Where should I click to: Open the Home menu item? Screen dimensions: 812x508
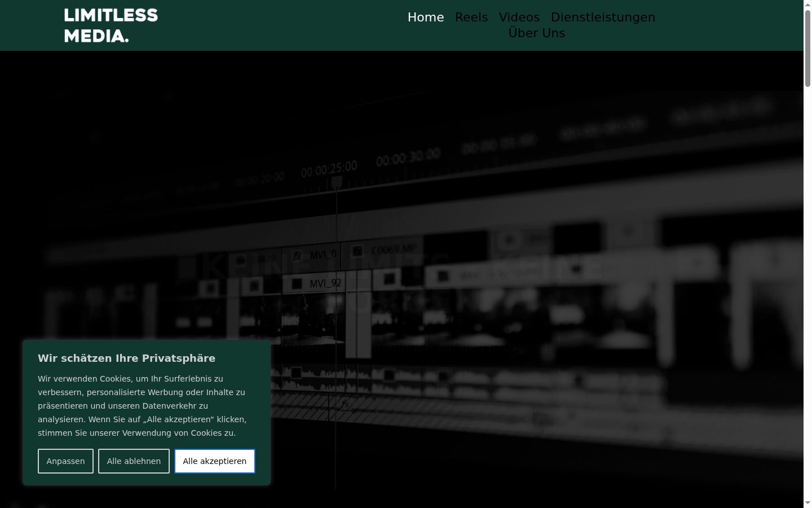click(x=426, y=17)
